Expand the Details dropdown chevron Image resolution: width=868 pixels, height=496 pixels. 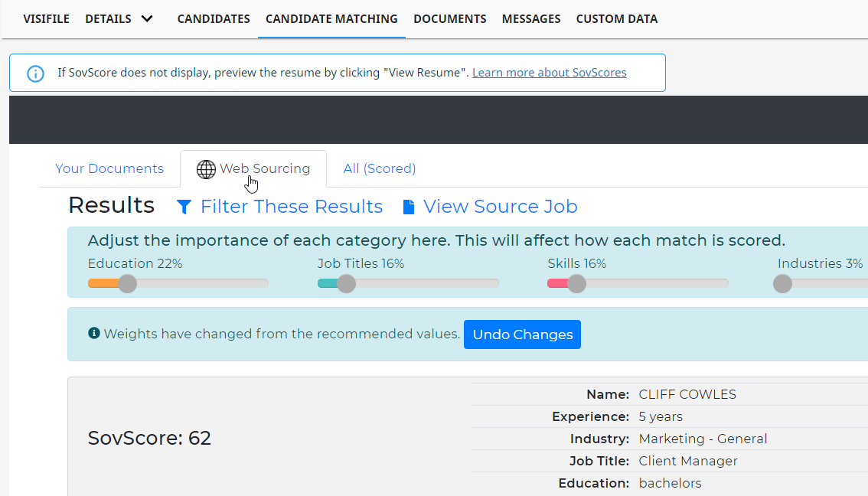[147, 19]
